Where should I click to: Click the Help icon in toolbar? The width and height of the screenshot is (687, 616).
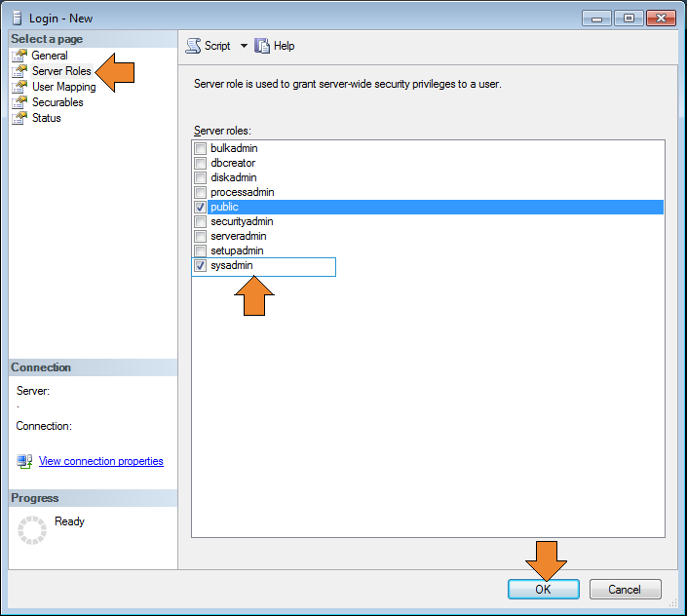click(x=262, y=46)
